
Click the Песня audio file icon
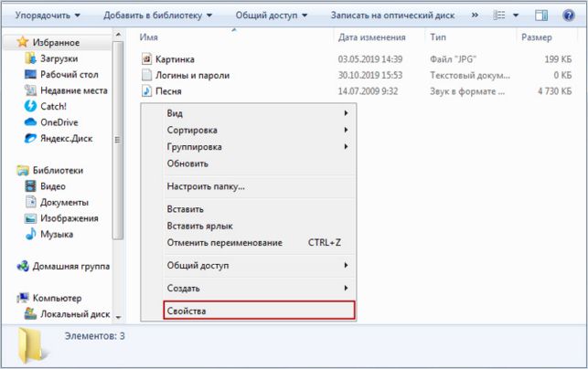click(x=146, y=91)
